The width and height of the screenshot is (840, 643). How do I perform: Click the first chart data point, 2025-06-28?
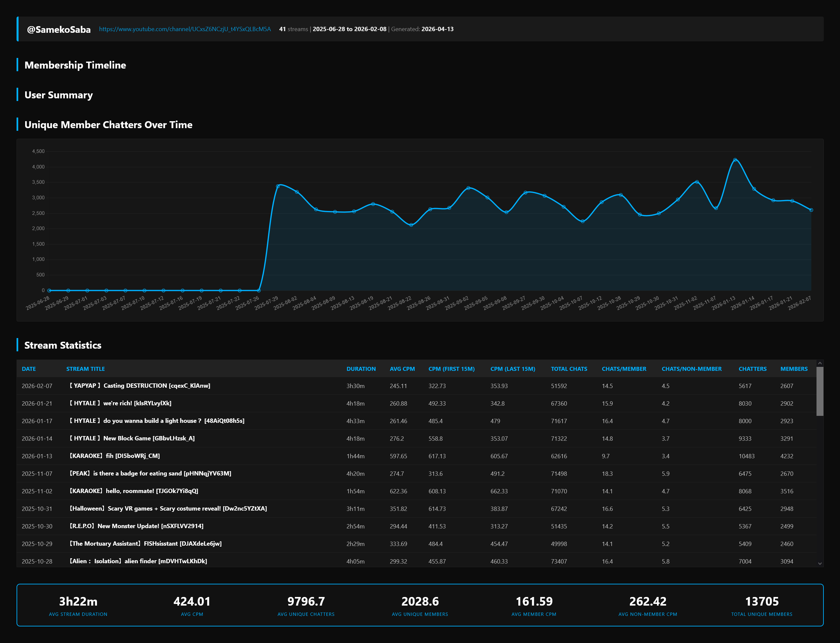(49, 290)
